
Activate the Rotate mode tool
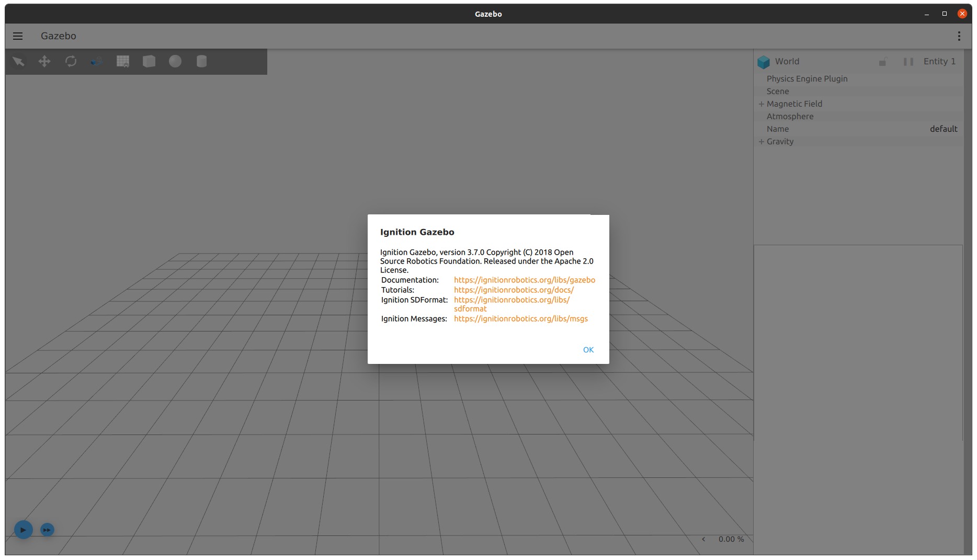point(71,62)
